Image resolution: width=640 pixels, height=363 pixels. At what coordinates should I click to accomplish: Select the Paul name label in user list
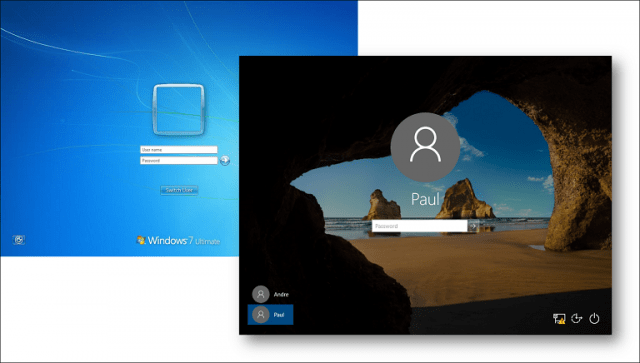(279, 315)
